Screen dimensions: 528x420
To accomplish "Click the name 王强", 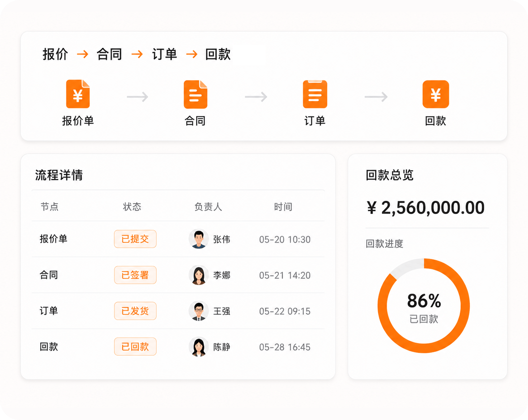I will 222,311.
